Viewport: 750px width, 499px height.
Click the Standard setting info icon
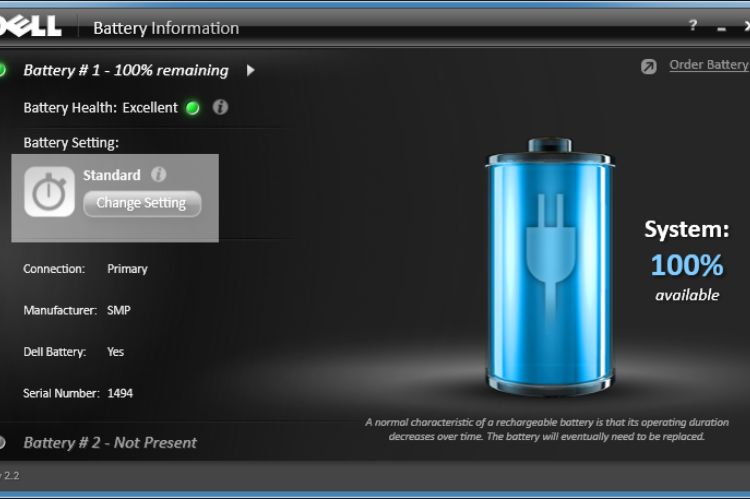(159, 174)
